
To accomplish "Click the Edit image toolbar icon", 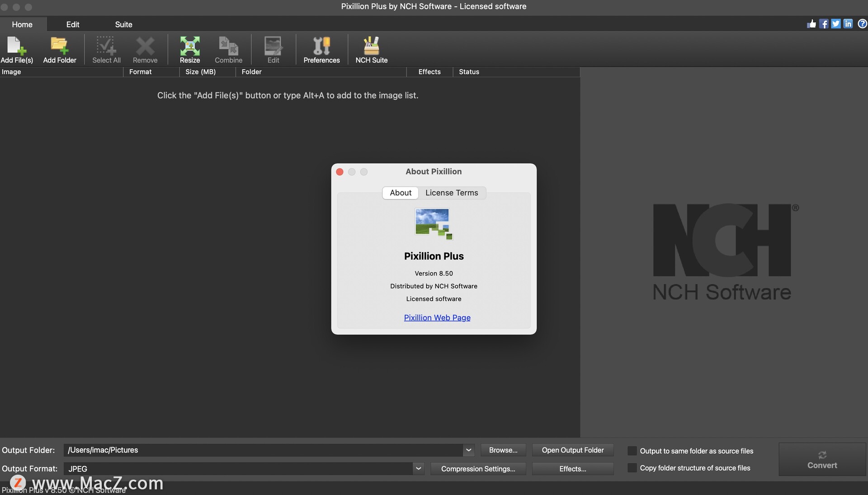I will point(273,50).
